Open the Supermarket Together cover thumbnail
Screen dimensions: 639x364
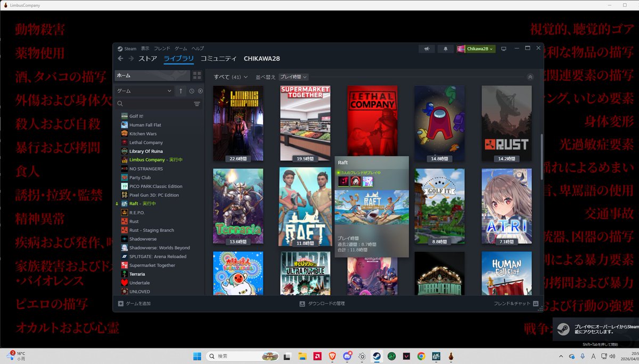(305, 123)
